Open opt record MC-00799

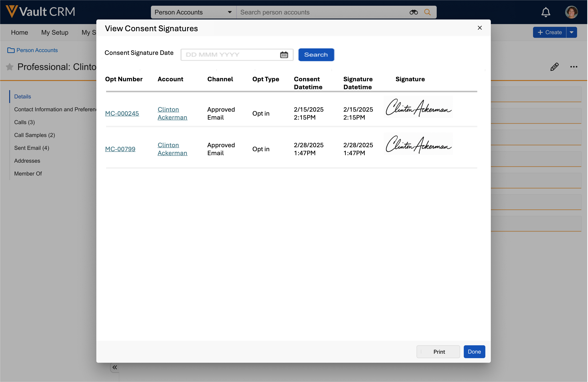pos(120,149)
